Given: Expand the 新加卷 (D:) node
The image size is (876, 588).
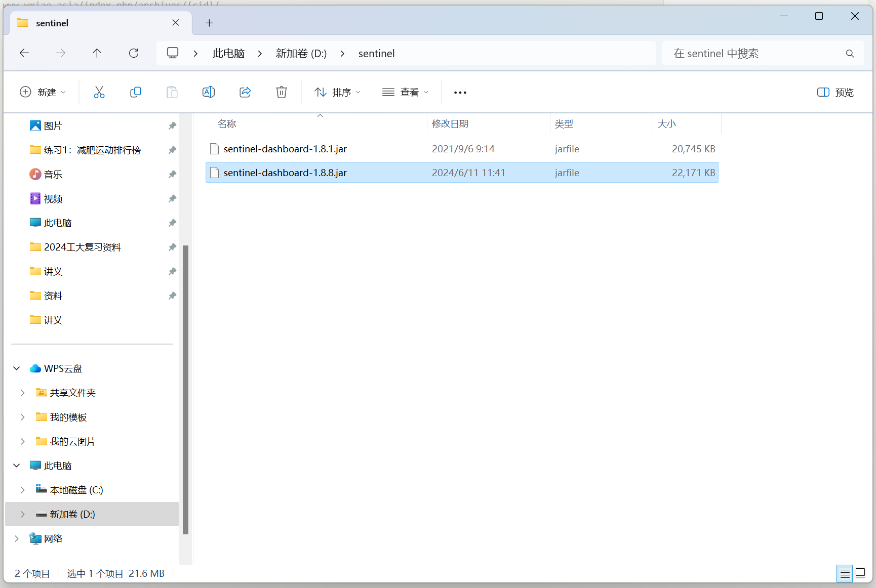Looking at the screenshot, I should point(23,514).
